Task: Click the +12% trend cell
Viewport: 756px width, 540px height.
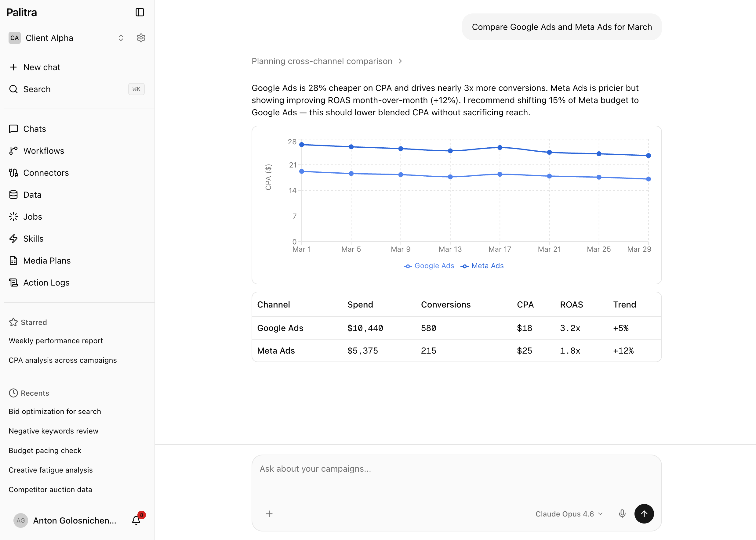Action: [x=623, y=351]
